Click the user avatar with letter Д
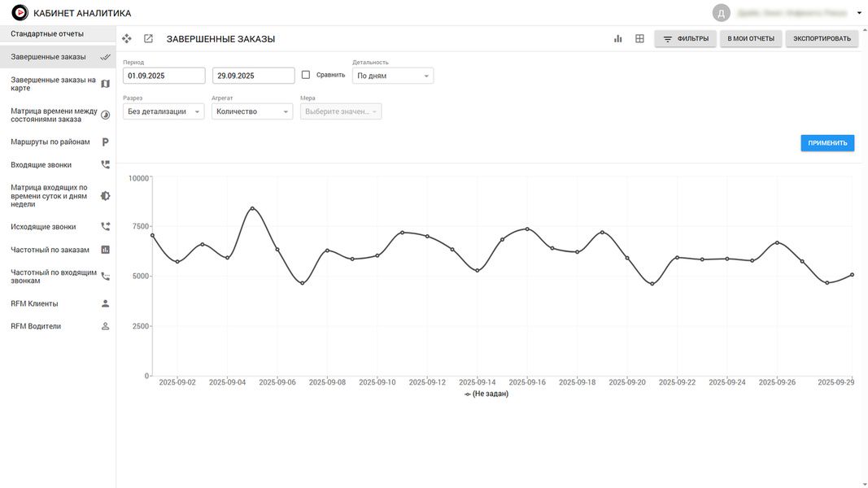Screen dimensions: 868x488 (x=721, y=13)
